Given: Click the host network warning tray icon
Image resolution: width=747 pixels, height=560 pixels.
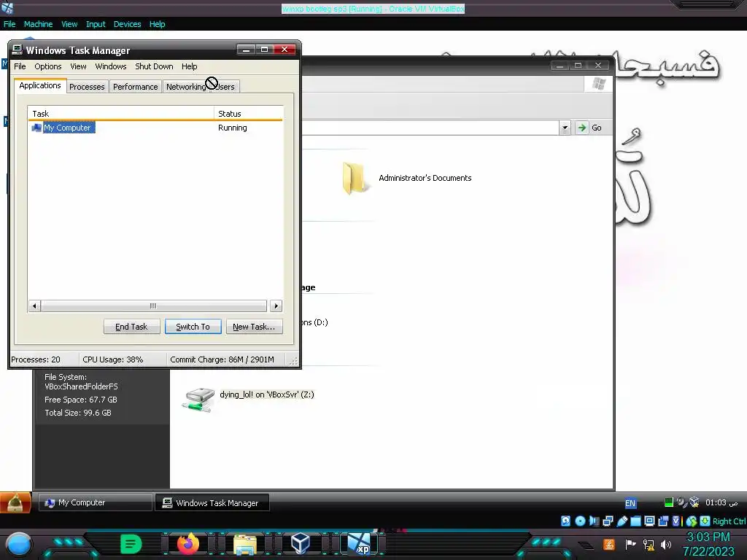Looking at the screenshot, I should coord(649,544).
